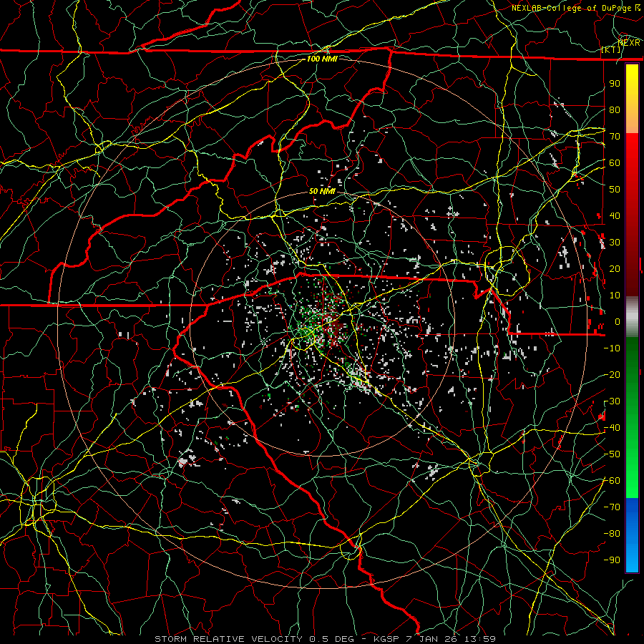Click the -20 value on the velocity scale

tap(612, 374)
